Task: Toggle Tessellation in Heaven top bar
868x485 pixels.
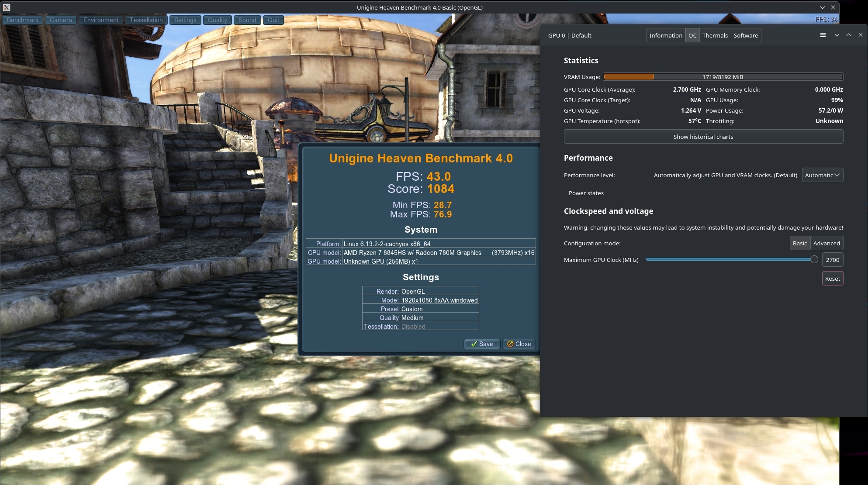Action: 146,20
